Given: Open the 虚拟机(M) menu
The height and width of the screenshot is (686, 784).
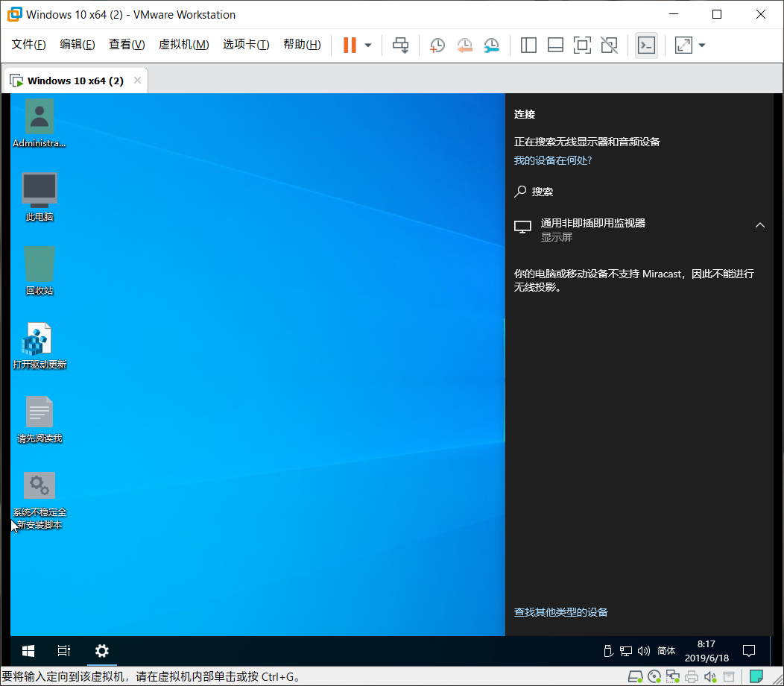Looking at the screenshot, I should (x=183, y=45).
